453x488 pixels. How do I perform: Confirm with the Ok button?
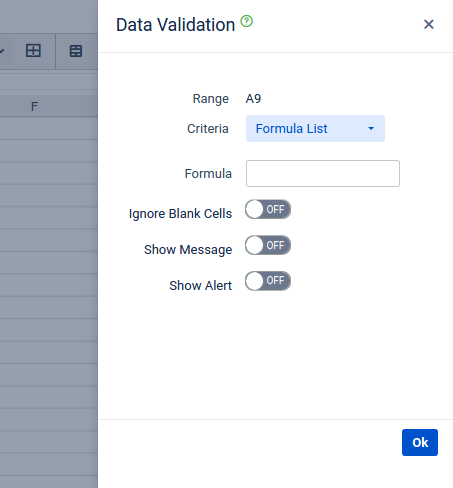point(420,442)
